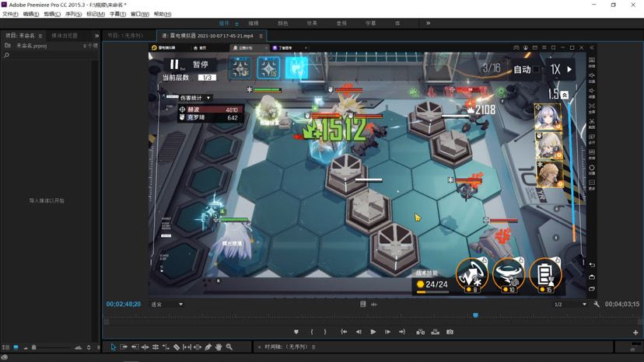This screenshot has height=362, width=644.
Task: Switch to Effects workspace
Action: [312, 23]
